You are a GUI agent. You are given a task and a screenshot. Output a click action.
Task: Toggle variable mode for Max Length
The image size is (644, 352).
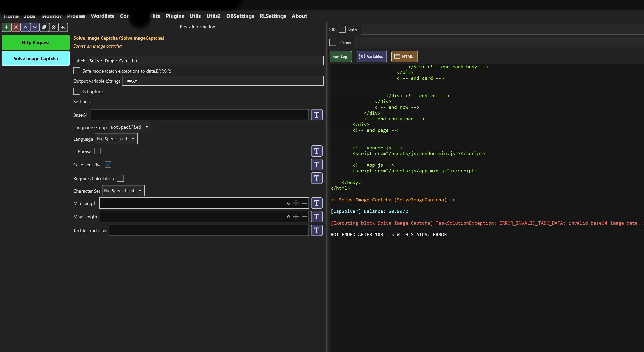[317, 217]
